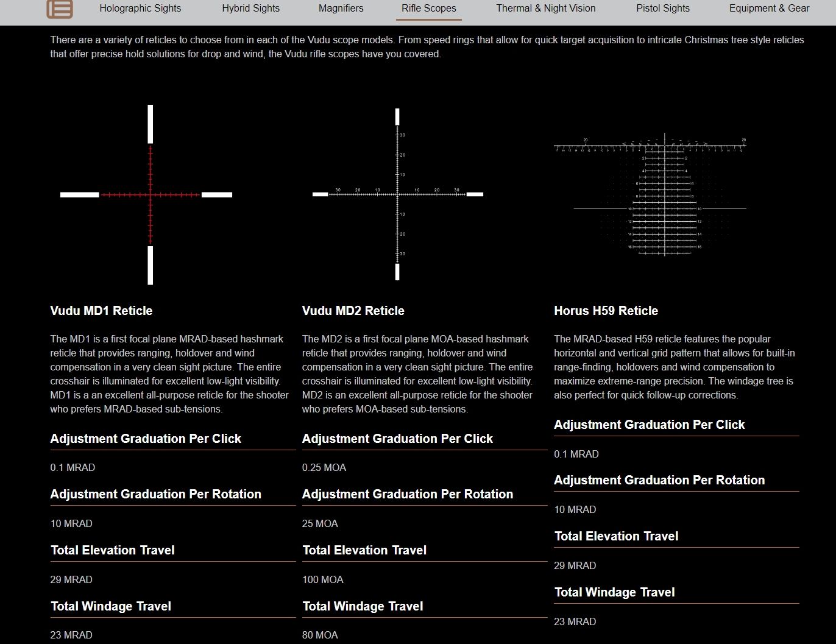Viewport: 836px width, 644px height.
Task: Click the Vudu MD1 Reticle heading
Action: pyautogui.click(x=101, y=311)
